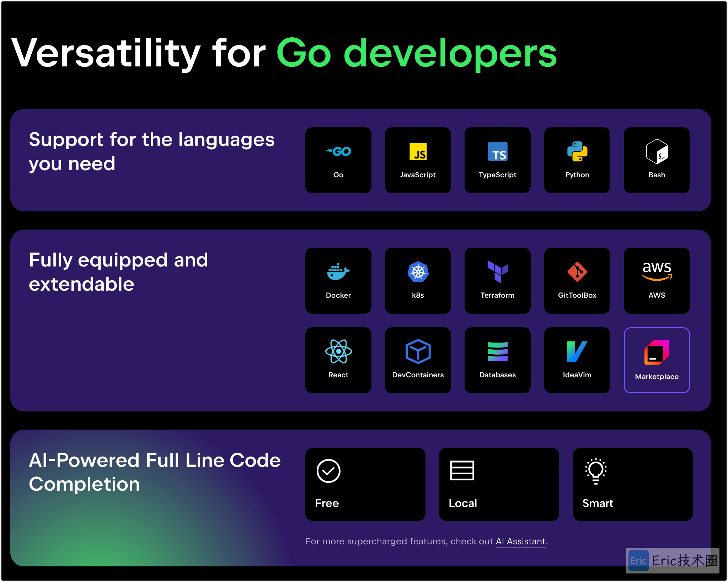728x582 pixels.
Task: Click the k8s Kubernetes wheel icon
Action: click(418, 272)
